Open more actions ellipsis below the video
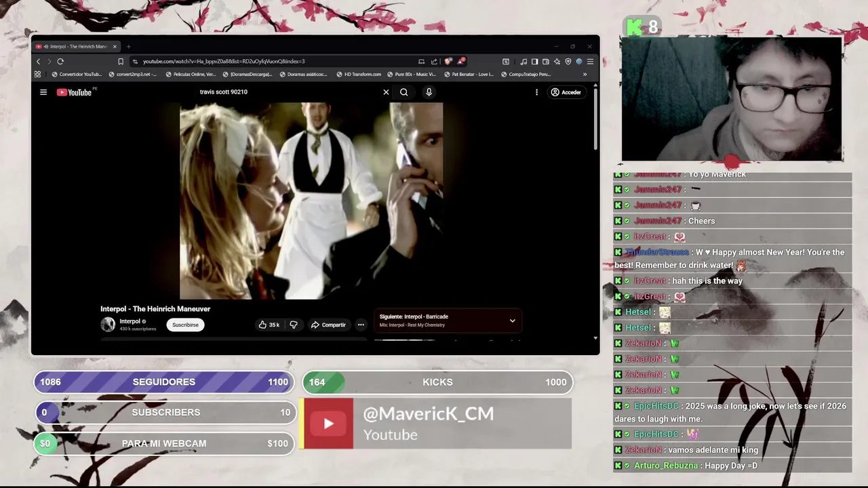Image resolution: width=868 pixels, height=488 pixels. pos(361,325)
